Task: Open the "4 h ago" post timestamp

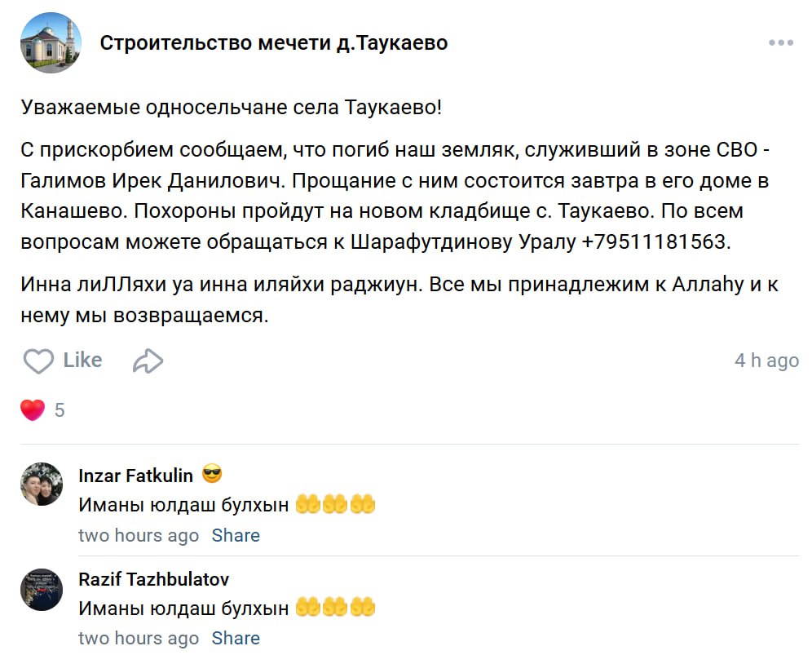Action: click(x=766, y=361)
